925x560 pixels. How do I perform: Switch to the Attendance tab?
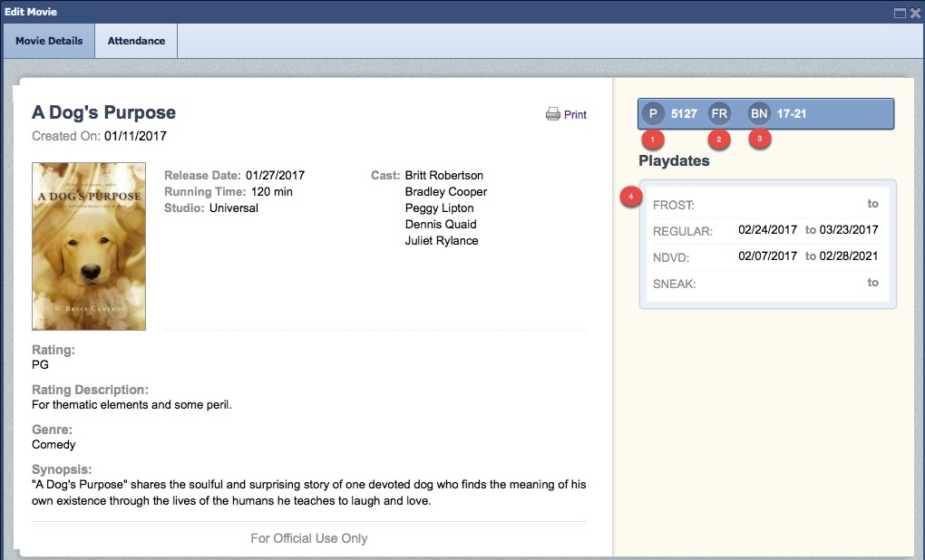pos(136,41)
